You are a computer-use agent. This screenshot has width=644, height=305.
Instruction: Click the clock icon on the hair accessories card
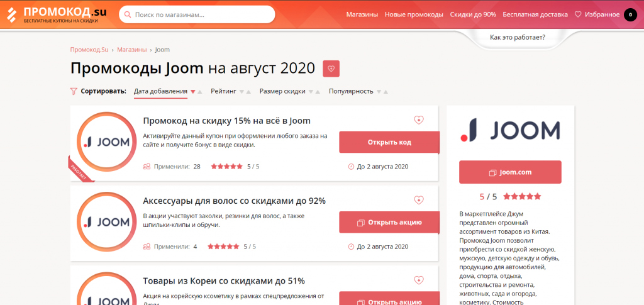(x=351, y=247)
